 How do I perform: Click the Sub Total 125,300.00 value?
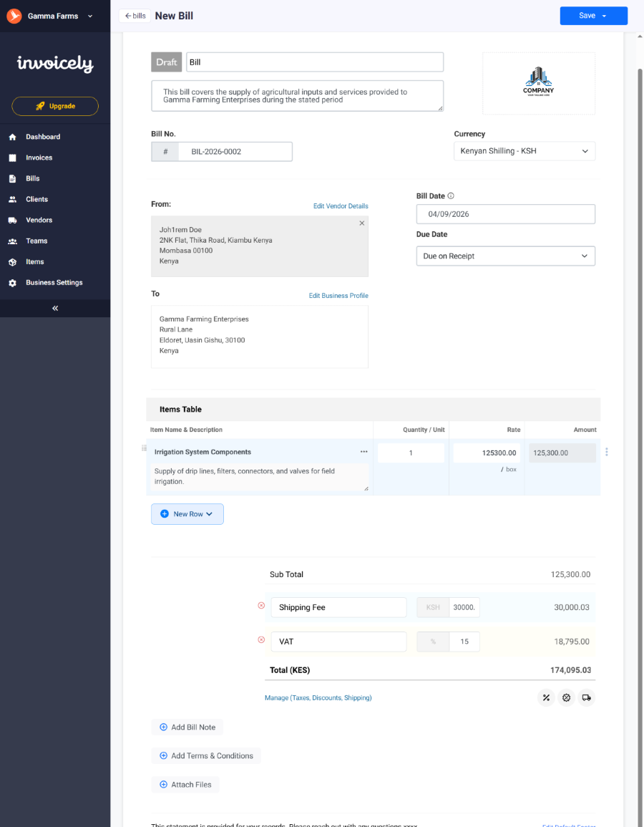pyautogui.click(x=571, y=574)
